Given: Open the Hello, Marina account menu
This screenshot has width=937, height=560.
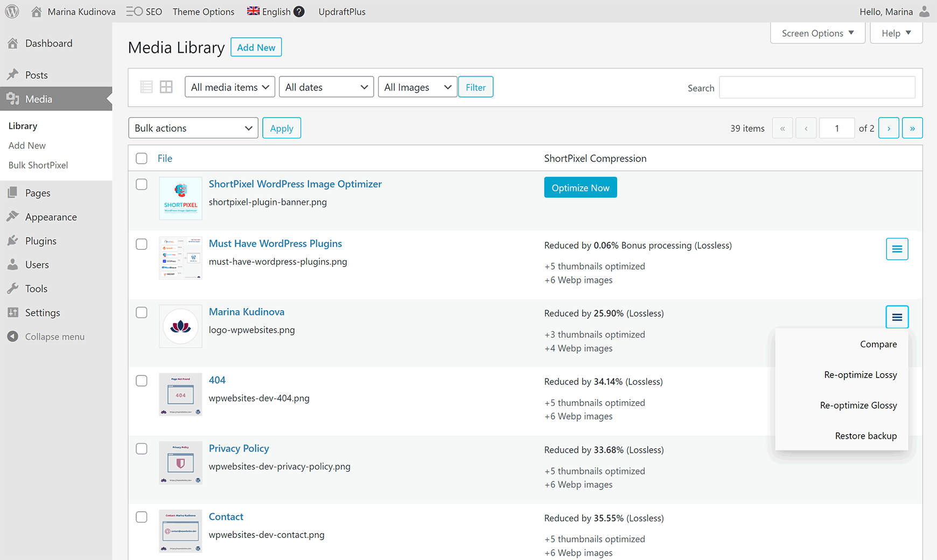Looking at the screenshot, I should 886,11.
